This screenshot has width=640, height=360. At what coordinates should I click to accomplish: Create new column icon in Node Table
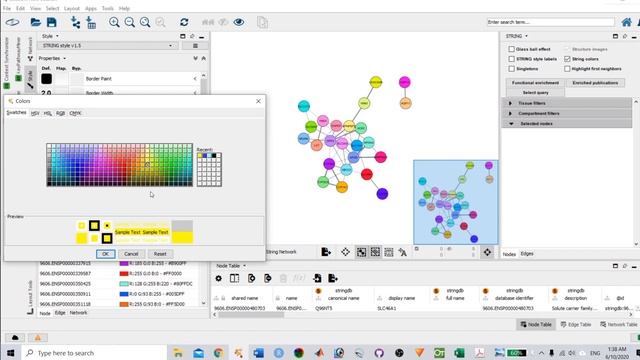click(x=251, y=278)
